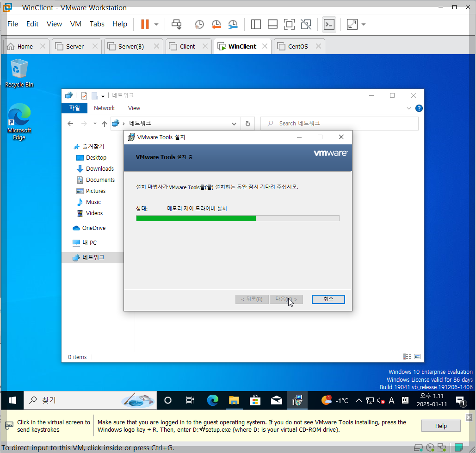Revert to the previous snapshot
Screen dimensions: 476x453
(216, 24)
